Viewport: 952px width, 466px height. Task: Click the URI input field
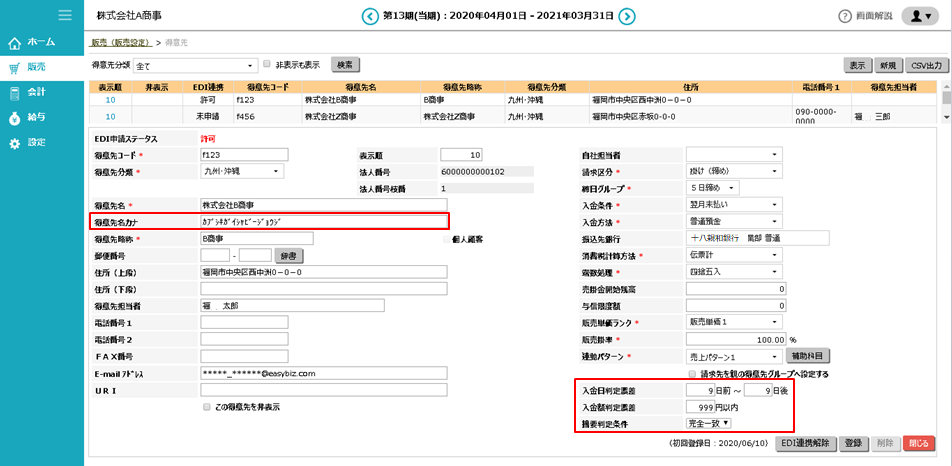pos(324,390)
